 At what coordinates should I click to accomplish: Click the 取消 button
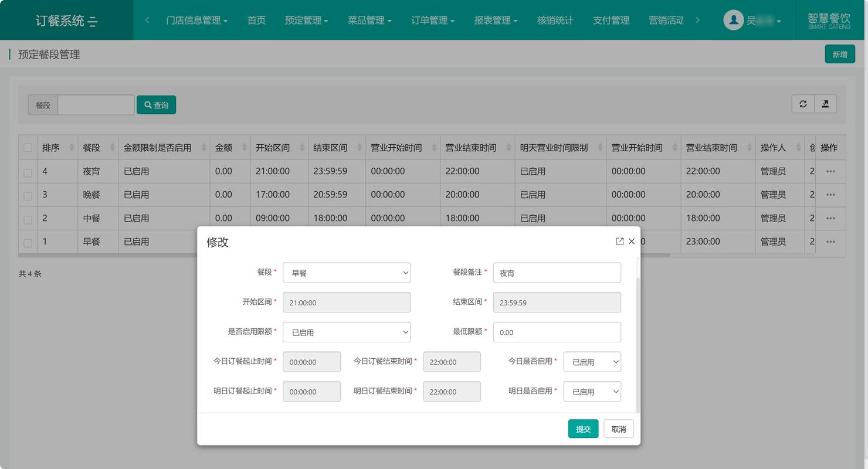[619, 429]
